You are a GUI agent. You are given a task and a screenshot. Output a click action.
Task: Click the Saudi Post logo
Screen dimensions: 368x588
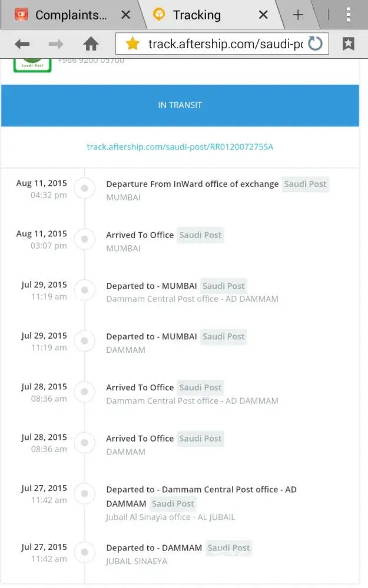pyautogui.click(x=32, y=65)
